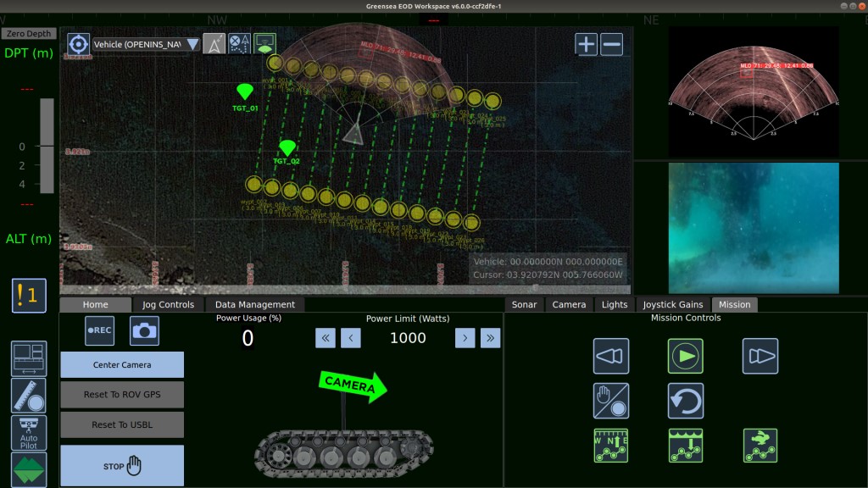Go to previous waypoint in Mission Controls
Viewport: 868px width, 488px height.
611,356
